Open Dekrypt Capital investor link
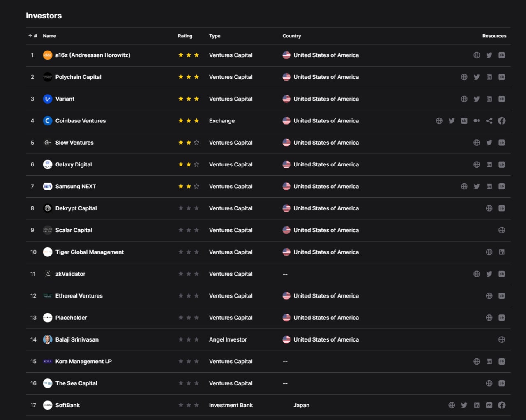This screenshot has height=420, width=526. click(x=76, y=208)
